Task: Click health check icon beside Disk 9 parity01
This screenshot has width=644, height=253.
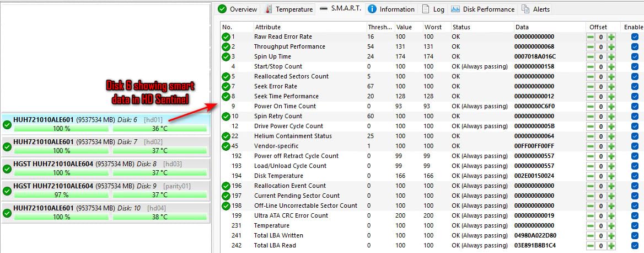Action: point(7,191)
